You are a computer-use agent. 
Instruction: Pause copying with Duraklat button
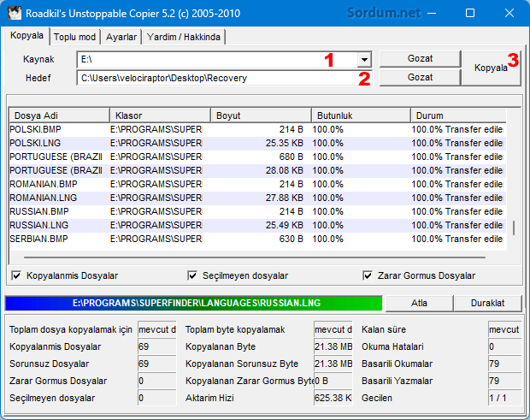tap(488, 303)
